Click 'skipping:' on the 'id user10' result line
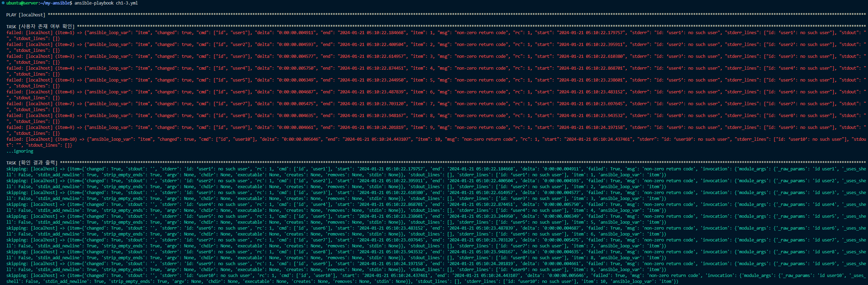The width and height of the screenshot is (868, 285). tap(17, 275)
